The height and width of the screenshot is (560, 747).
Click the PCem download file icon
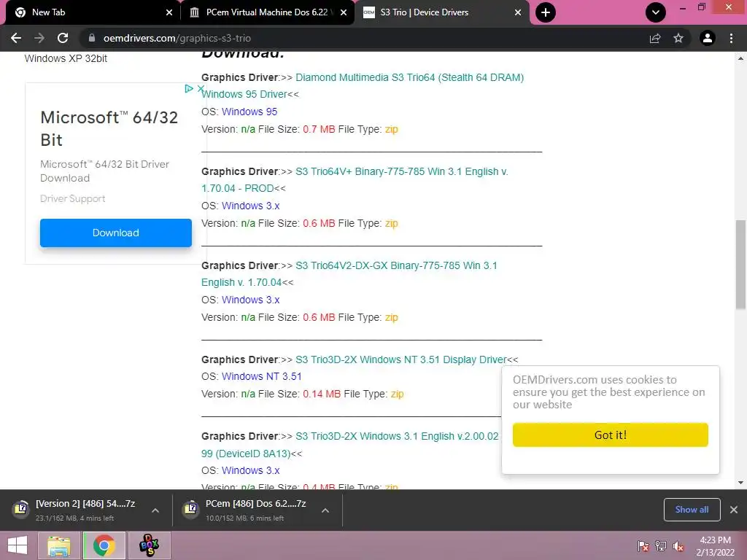pos(191,509)
